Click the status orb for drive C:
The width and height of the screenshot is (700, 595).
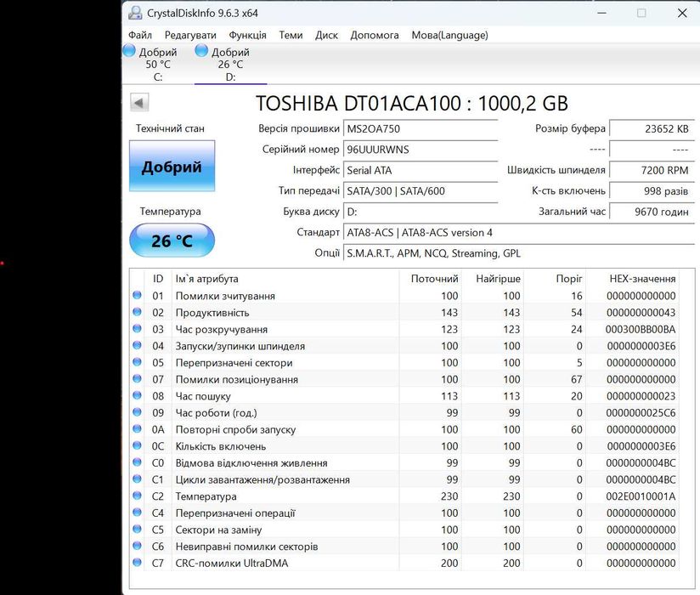pos(130,51)
